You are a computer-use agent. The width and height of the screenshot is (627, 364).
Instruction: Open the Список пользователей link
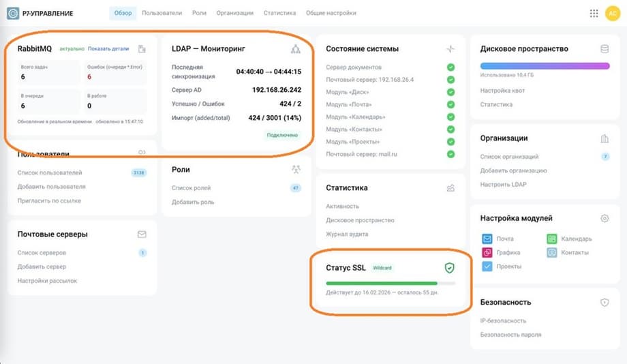tap(50, 173)
